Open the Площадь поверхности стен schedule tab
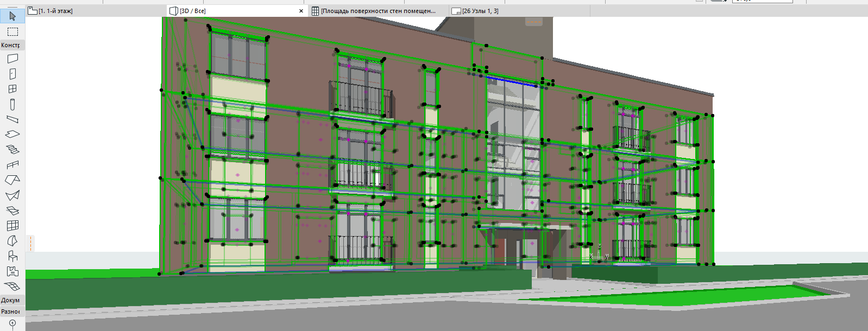The image size is (868, 331). click(378, 11)
